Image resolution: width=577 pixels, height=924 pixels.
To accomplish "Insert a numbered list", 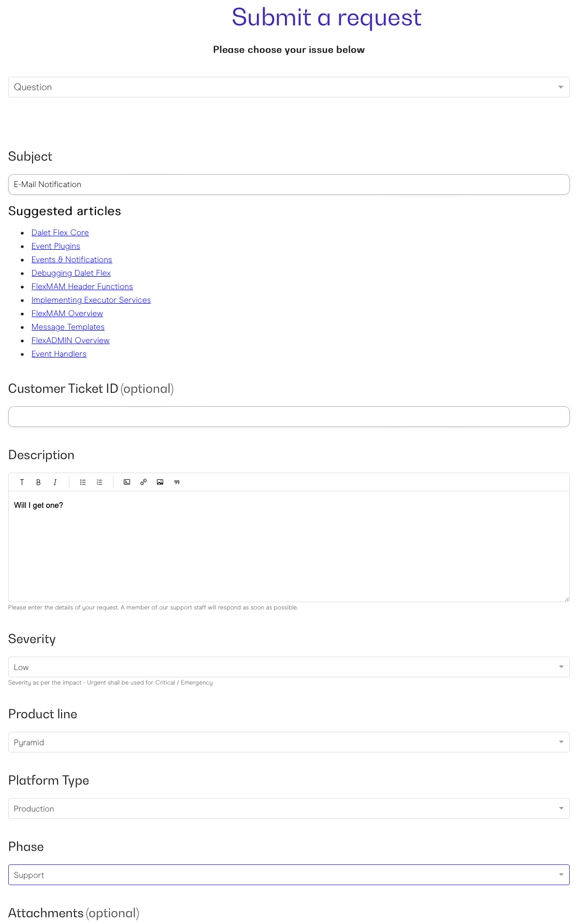I will pyautogui.click(x=99, y=482).
